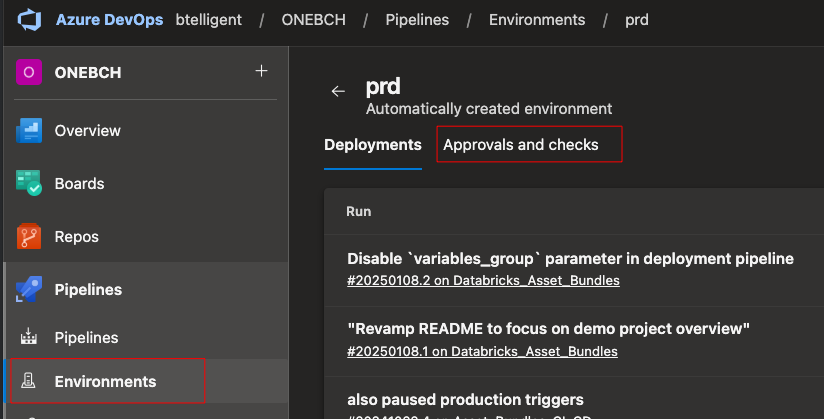Image resolution: width=824 pixels, height=419 pixels.
Task: Click btelligent in the breadcrumb
Action: pyautogui.click(x=209, y=20)
